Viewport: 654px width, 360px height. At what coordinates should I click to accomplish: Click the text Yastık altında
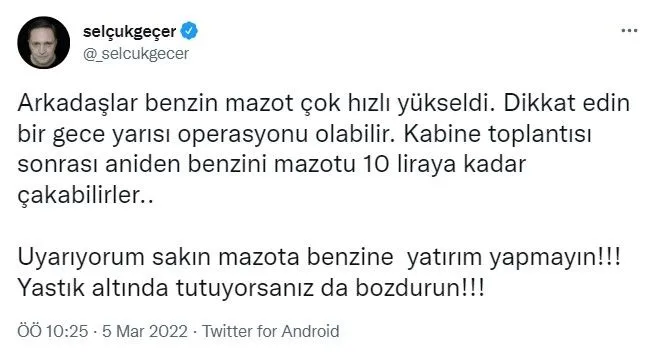point(93,288)
